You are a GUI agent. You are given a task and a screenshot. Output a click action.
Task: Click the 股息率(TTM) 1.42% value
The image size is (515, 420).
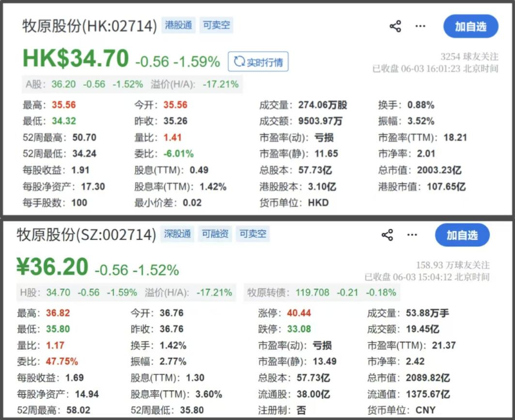213,187
